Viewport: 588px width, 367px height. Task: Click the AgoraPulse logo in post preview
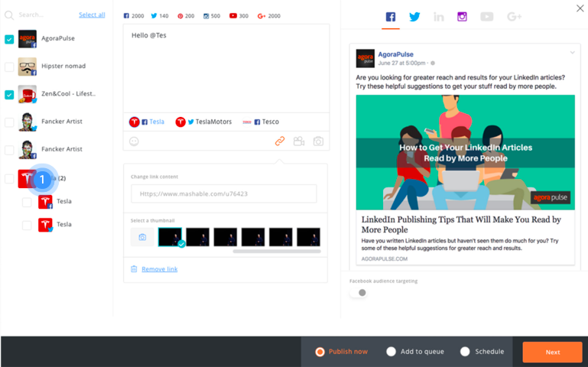(x=365, y=58)
